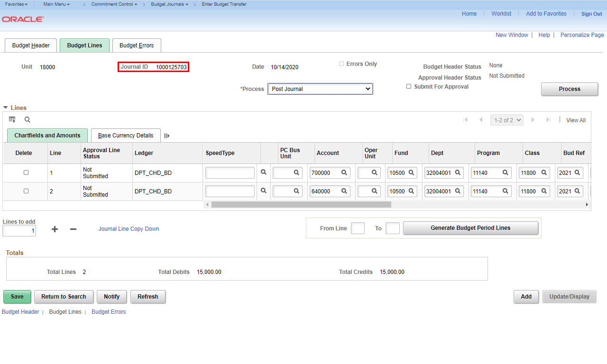This screenshot has height=364, width=607.
Task: Click the minus icon to remove lines
Action: click(73, 229)
